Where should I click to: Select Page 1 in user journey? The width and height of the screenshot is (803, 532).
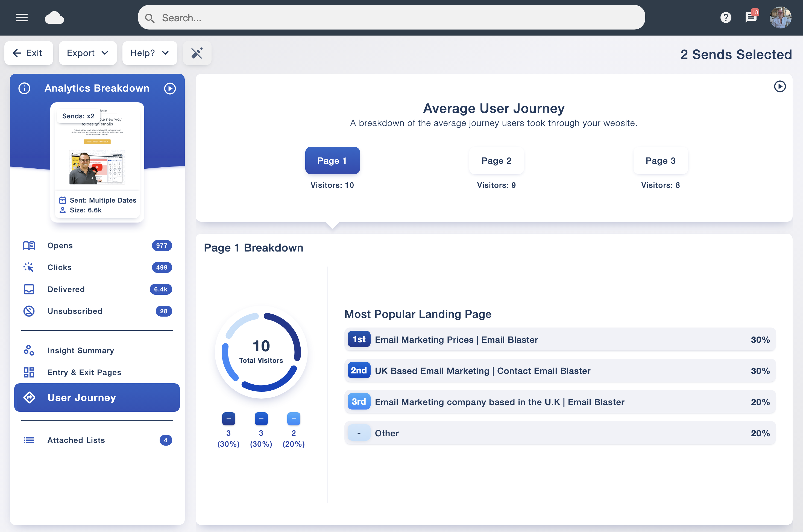(x=332, y=160)
